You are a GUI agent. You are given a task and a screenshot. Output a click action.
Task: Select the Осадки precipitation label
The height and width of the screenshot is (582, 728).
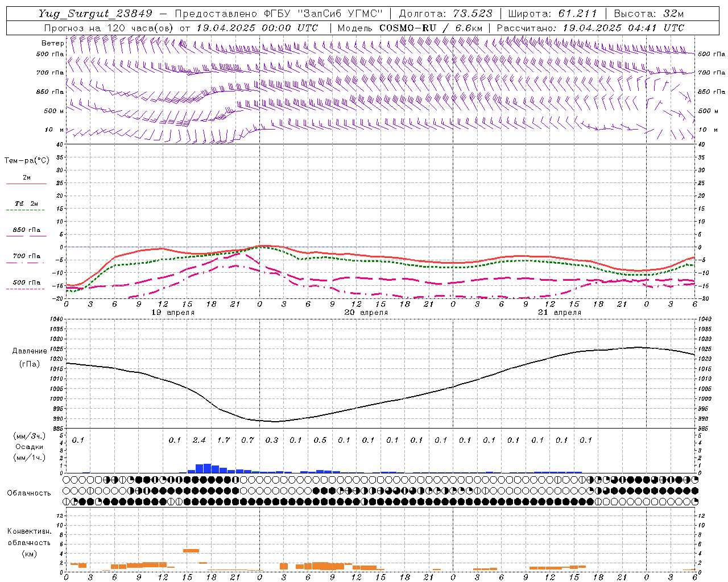pyautogui.click(x=29, y=447)
